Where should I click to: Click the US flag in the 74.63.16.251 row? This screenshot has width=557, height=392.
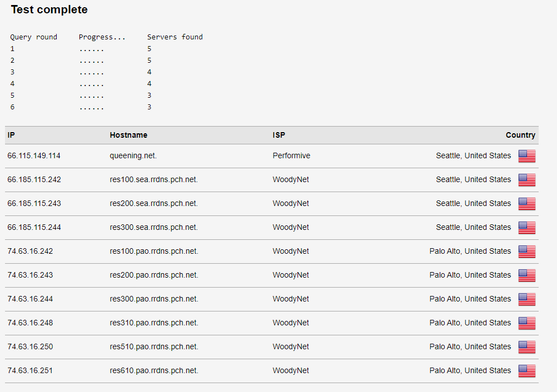tap(527, 371)
